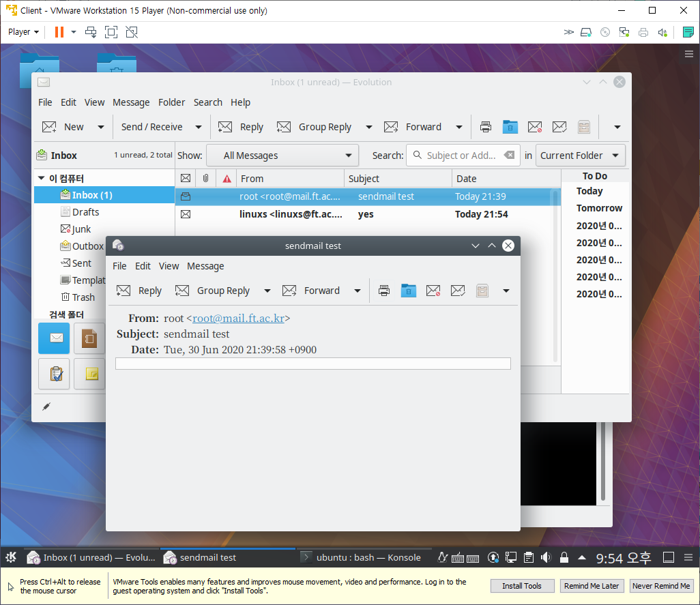Open the File menu in the Inbox window
This screenshot has height=605, width=700.
click(45, 102)
